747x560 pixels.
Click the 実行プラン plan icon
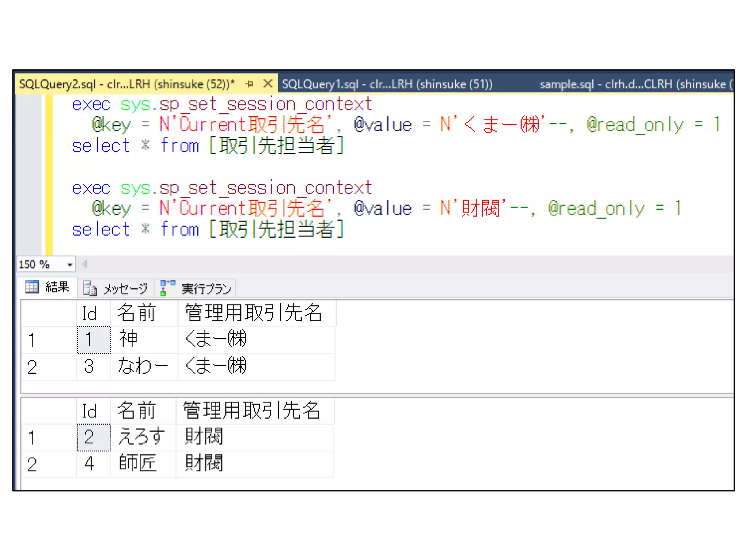[x=167, y=288]
